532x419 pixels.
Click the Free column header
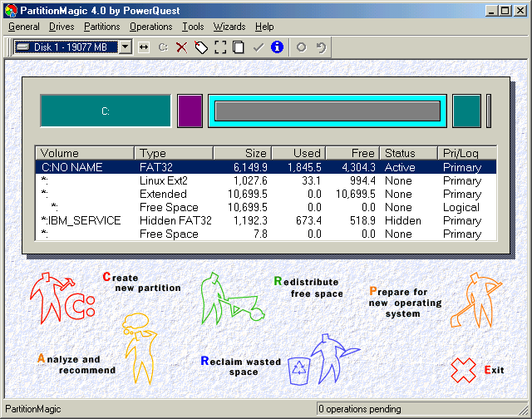tap(352, 153)
